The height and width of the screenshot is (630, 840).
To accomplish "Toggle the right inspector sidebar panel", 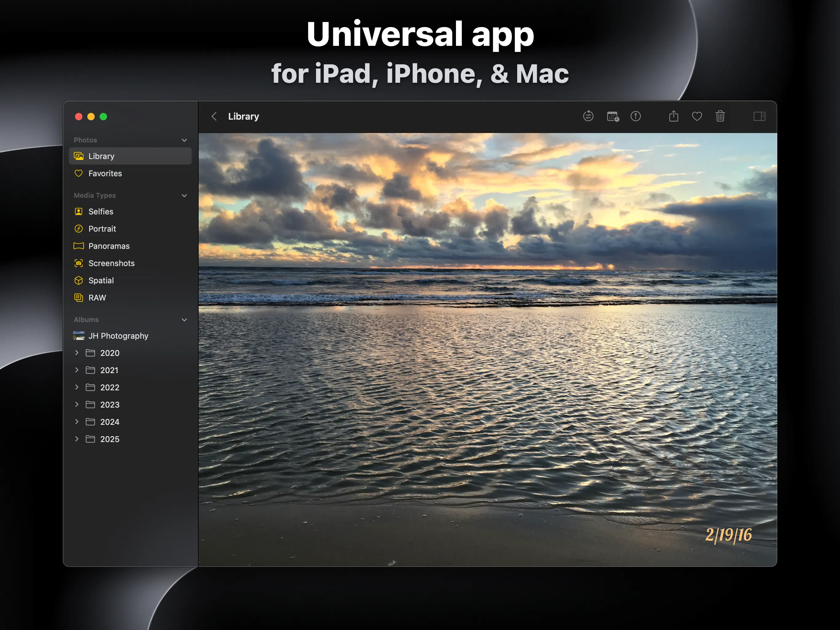I will point(759,116).
